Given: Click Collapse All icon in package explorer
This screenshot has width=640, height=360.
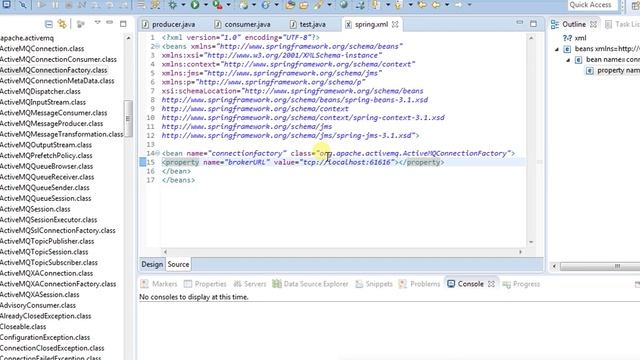Looking at the screenshot, I should [x=49, y=24].
